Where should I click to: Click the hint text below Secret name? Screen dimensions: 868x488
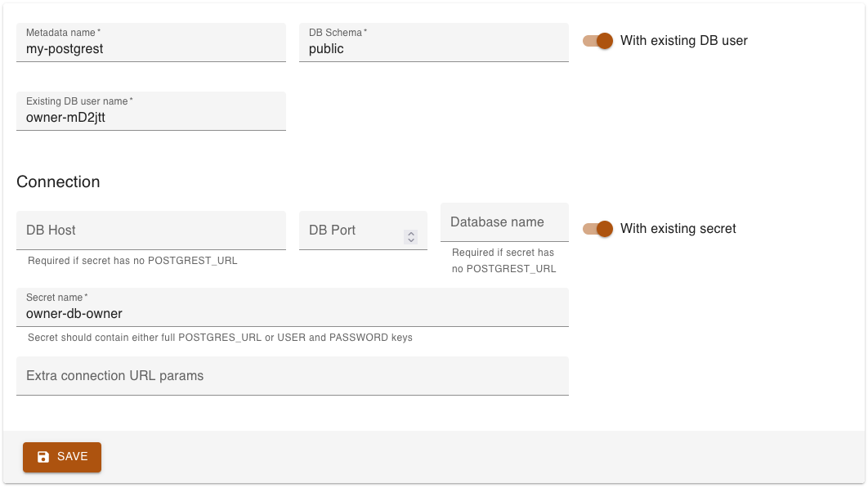[220, 338]
